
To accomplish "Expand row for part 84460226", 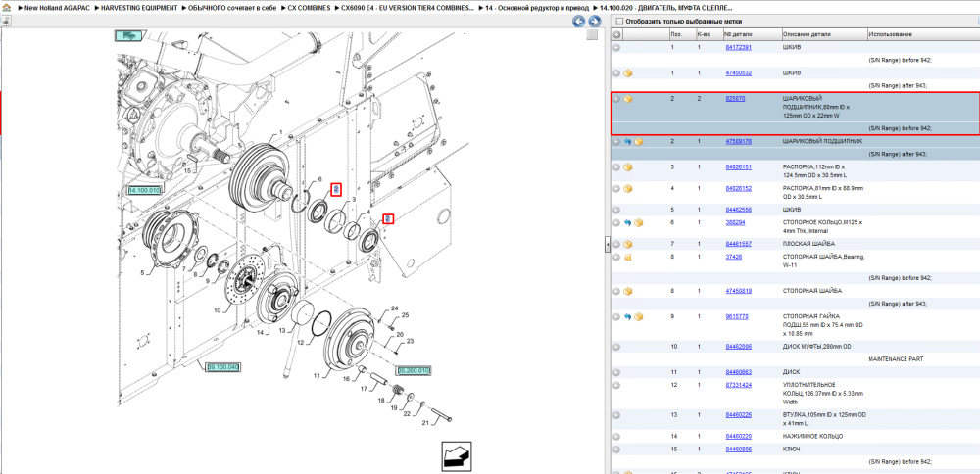I will tap(616, 415).
